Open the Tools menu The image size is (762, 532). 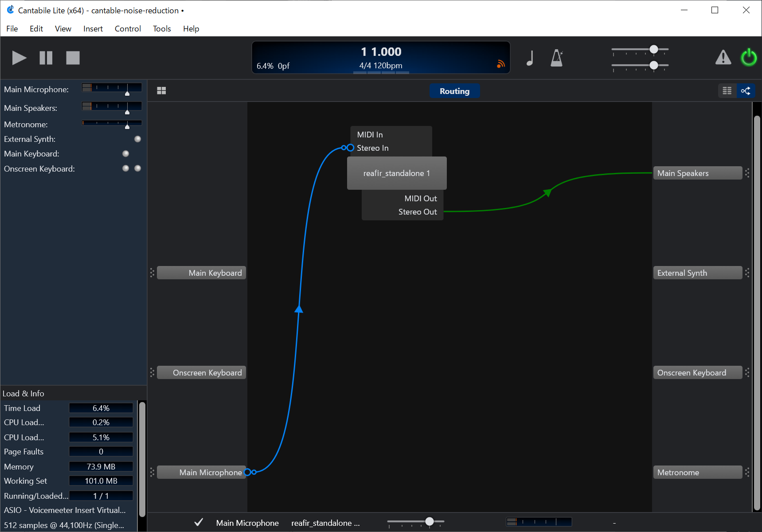162,29
